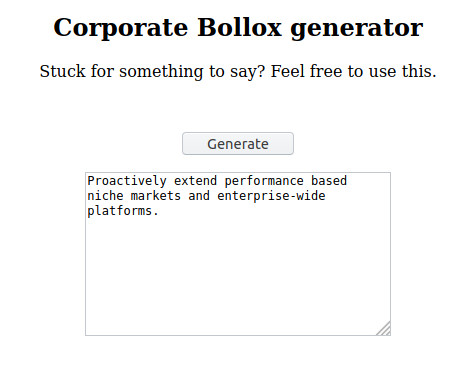The height and width of the screenshot is (366, 469).
Task: Place cursor on the word 'markets'
Action: coord(156,196)
